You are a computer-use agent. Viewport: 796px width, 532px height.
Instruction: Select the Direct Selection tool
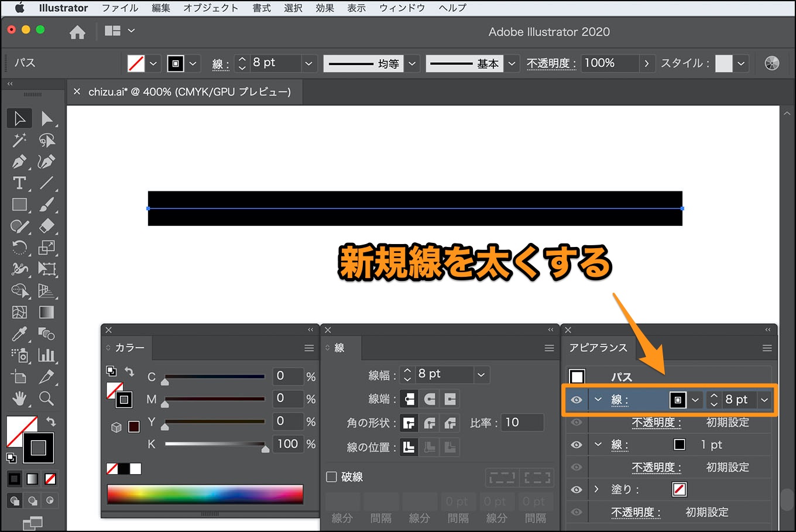tap(47, 118)
